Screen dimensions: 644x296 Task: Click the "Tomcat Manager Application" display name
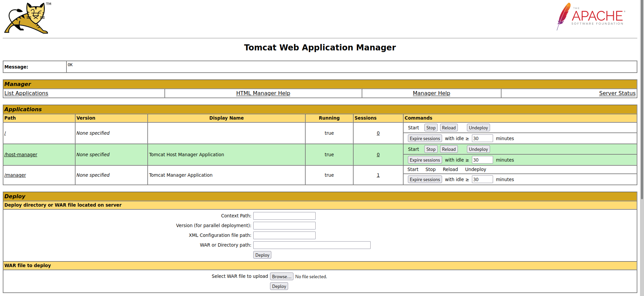pos(181,175)
